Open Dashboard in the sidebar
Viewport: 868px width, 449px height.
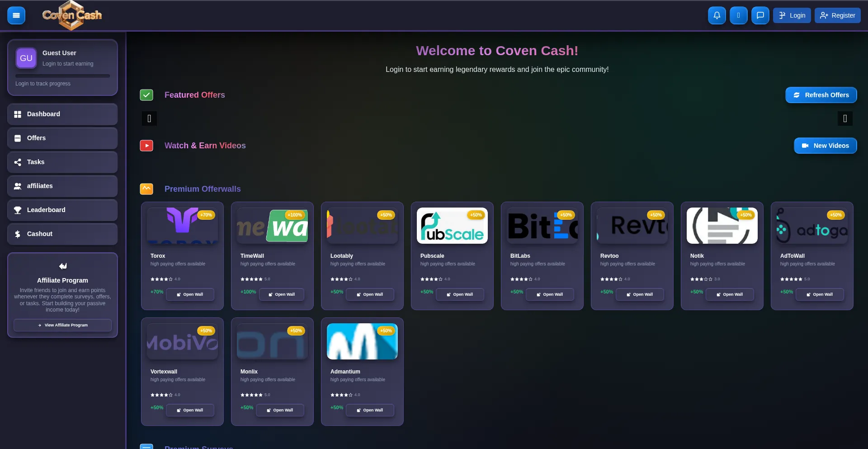pyautogui.click(x=62, y=114)
